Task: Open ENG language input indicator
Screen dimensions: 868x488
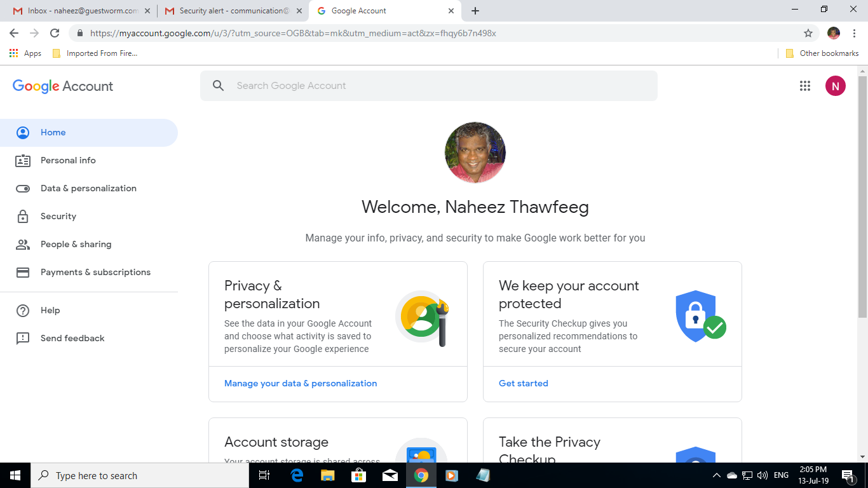Action: tap(782, 475)
